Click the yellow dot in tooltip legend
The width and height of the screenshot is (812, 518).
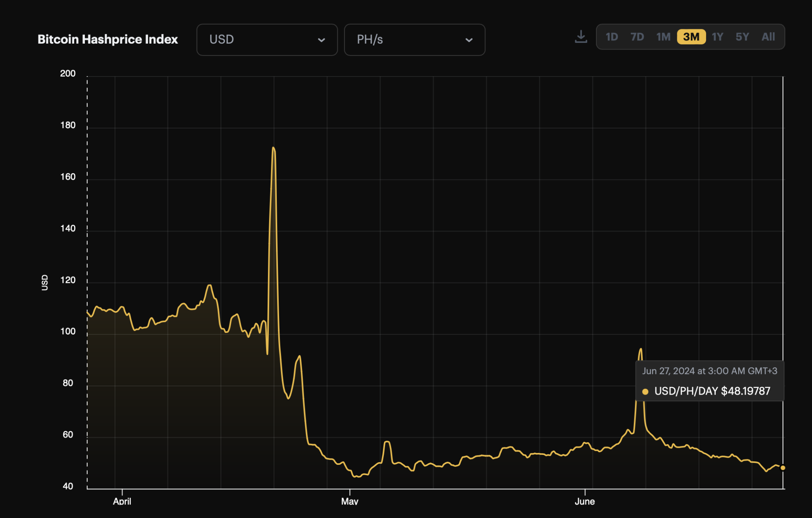pos(645,391)
